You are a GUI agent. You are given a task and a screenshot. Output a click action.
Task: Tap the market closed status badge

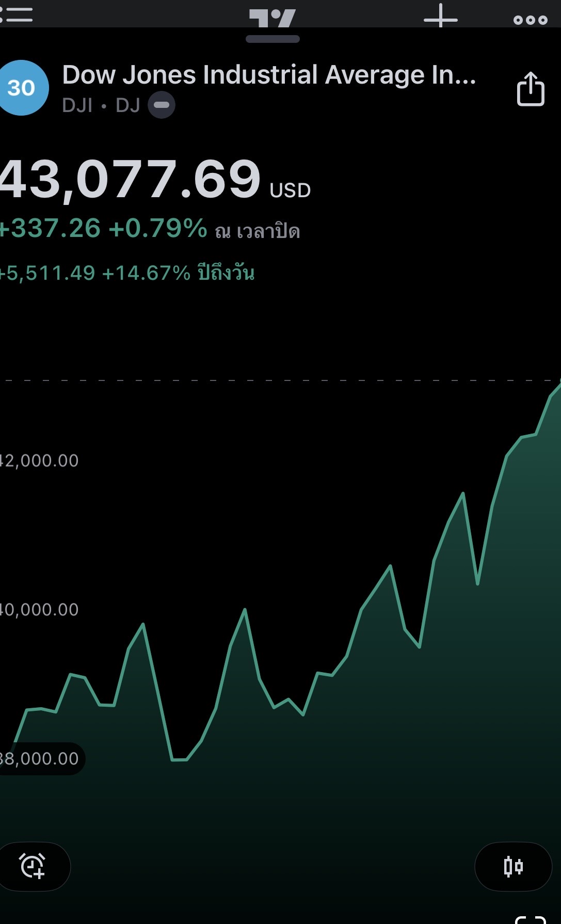pyautogui.click(x=162, y=105)
